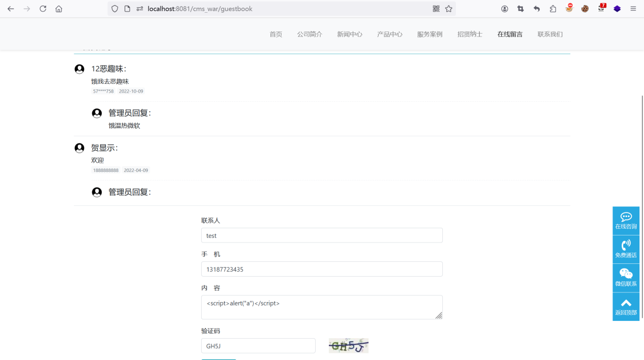Select 产品中心 in the navigation
This screenshot has height=360, width=644.
[x=390, y=34]
